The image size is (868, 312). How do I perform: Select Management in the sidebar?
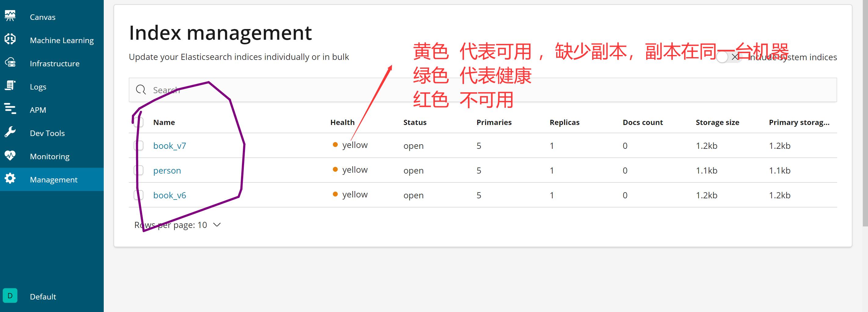coord(54,180)
